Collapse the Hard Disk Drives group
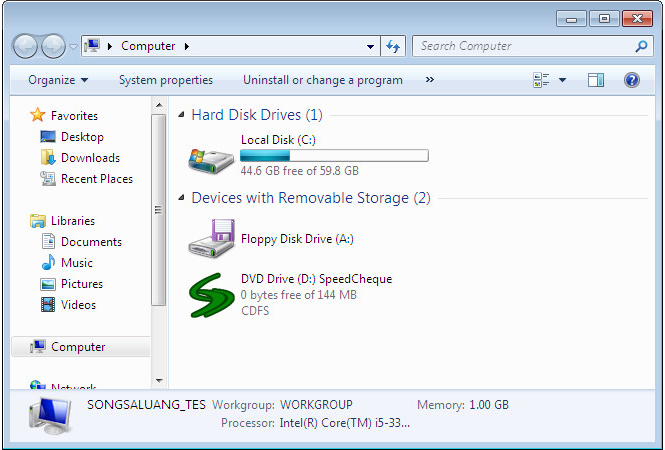Viewport: 665px width, 450px height. pyautogui.click(x=182, y=115)
